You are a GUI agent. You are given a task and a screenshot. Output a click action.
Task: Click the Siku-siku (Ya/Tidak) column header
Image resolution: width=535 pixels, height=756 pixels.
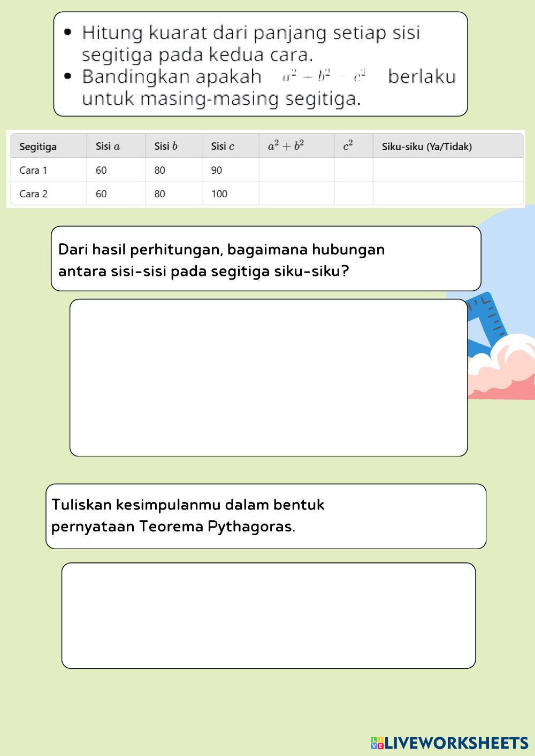pyautogui.click(x=426, y=146)
